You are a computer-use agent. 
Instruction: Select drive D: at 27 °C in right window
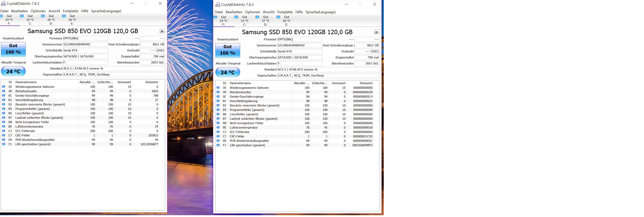(x=265, y=21)
